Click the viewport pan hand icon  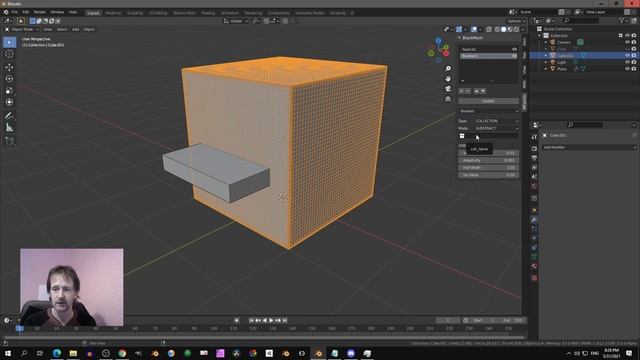click(448, 79)
